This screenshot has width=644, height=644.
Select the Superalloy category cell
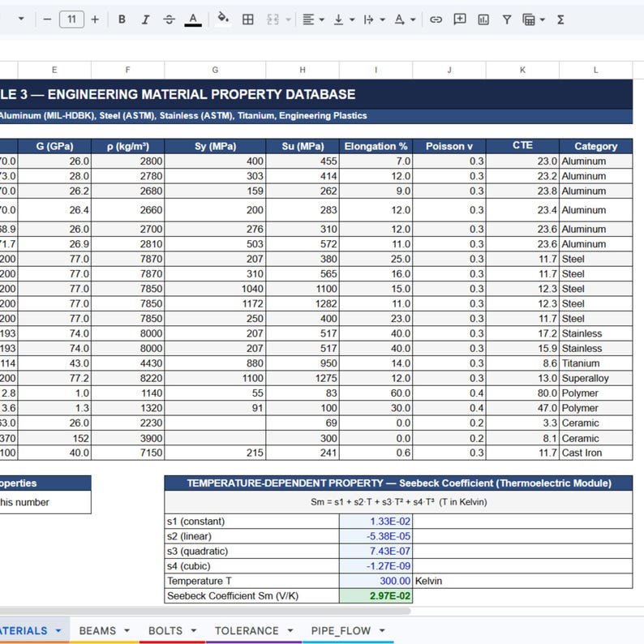pyautogui.click(x=596, y=378)
